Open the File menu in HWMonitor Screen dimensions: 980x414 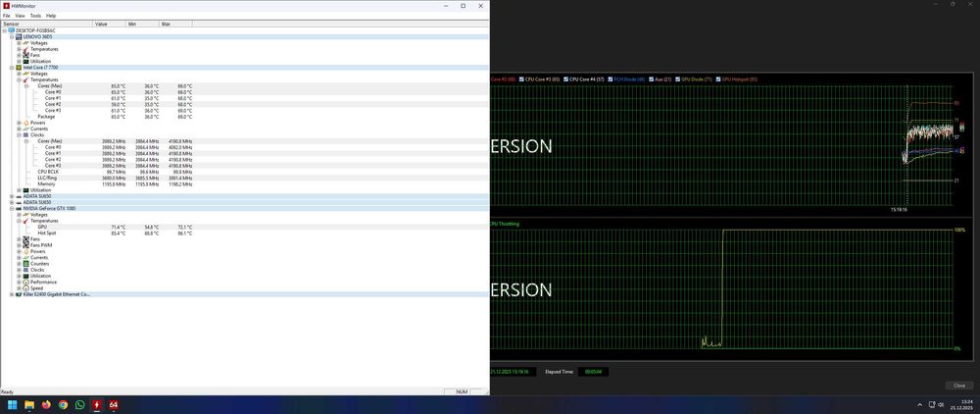(x=6, y=16)
